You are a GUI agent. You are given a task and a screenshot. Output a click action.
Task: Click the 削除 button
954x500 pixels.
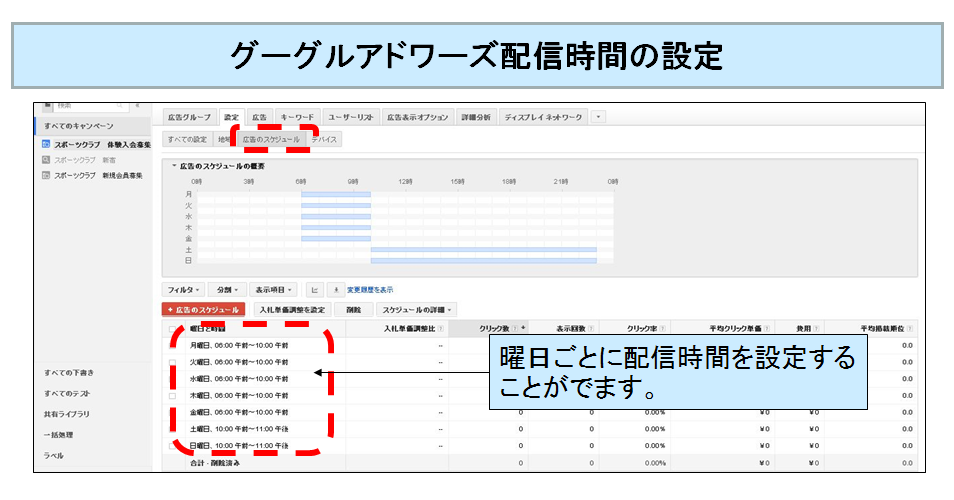click(353, 310)
